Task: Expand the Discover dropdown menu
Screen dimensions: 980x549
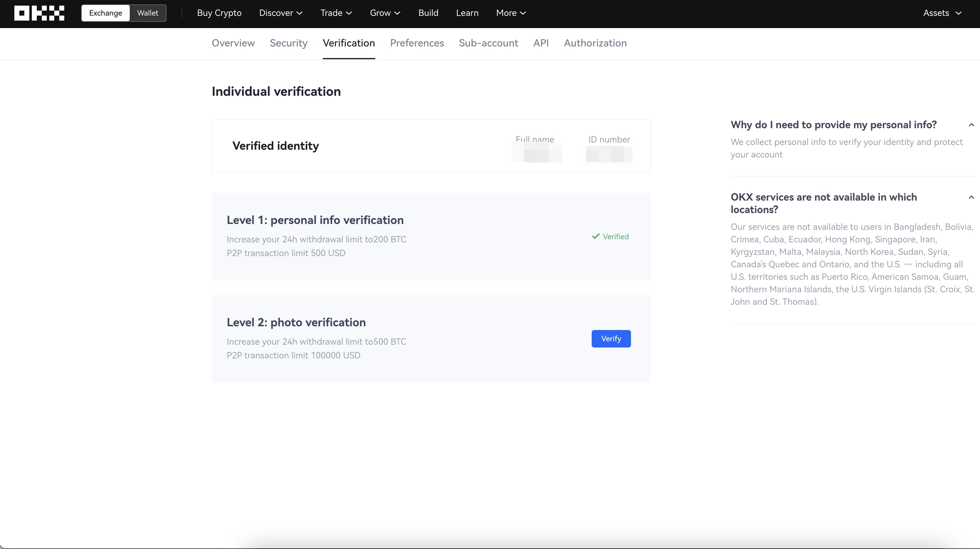Action: coord(281,13)
